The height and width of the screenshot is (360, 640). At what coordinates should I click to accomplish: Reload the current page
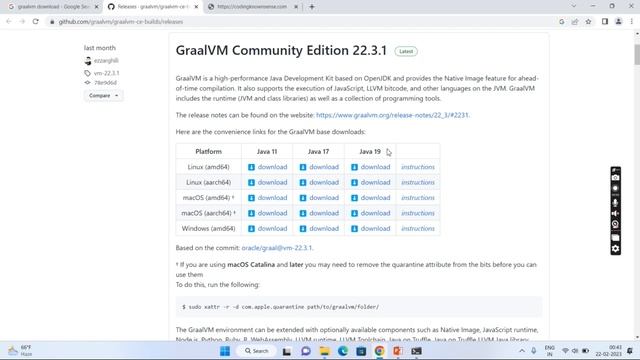click(x=36, y=21)
